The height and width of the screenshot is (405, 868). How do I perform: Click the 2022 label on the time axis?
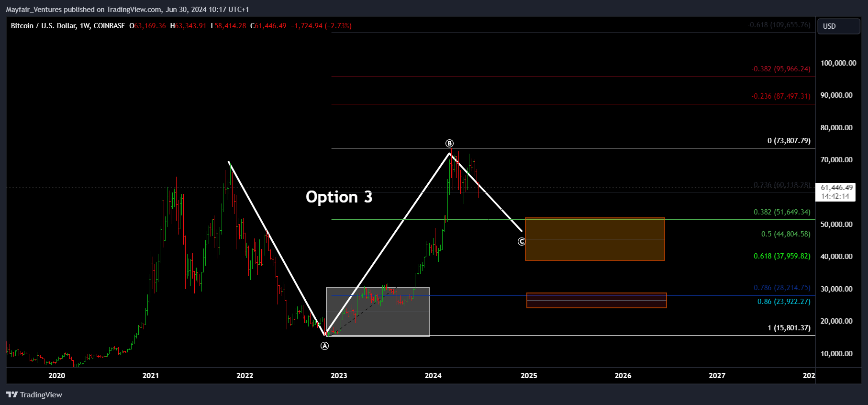point(245,376)
